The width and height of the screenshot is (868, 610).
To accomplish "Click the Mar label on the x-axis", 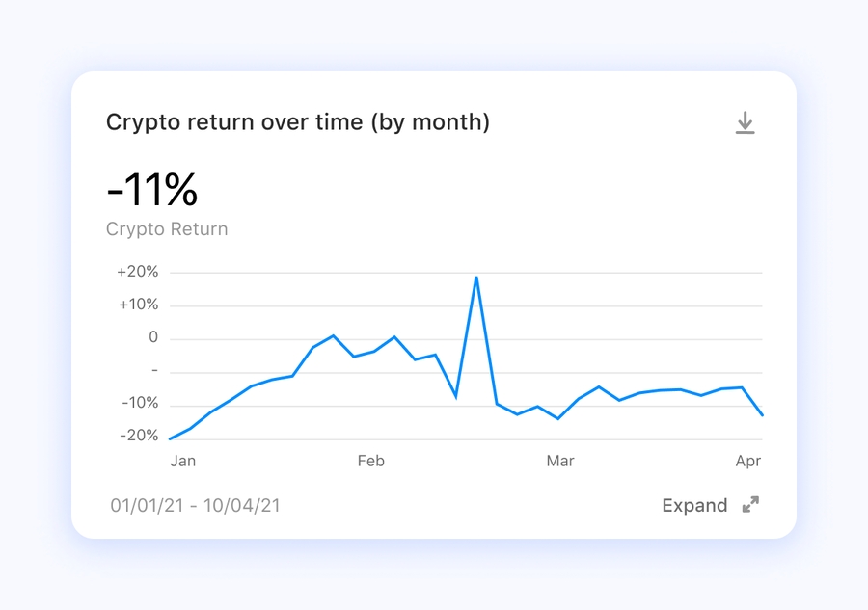I will (560, 461).
